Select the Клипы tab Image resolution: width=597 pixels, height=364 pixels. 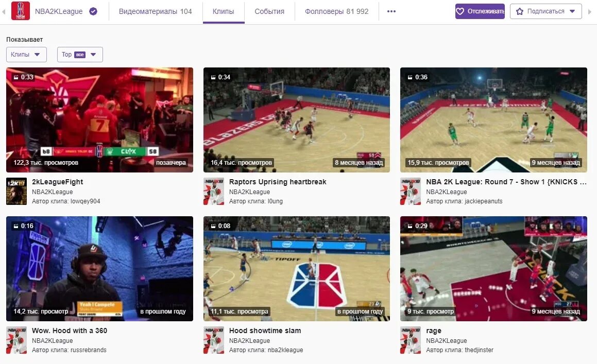224,11
